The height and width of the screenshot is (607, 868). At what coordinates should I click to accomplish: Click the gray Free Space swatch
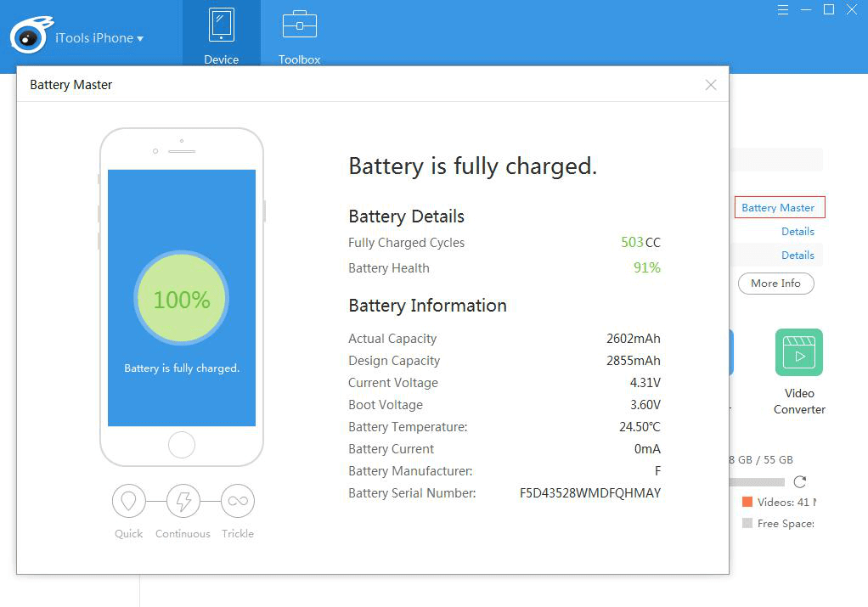pyautogui.click(x=747, y=523)
